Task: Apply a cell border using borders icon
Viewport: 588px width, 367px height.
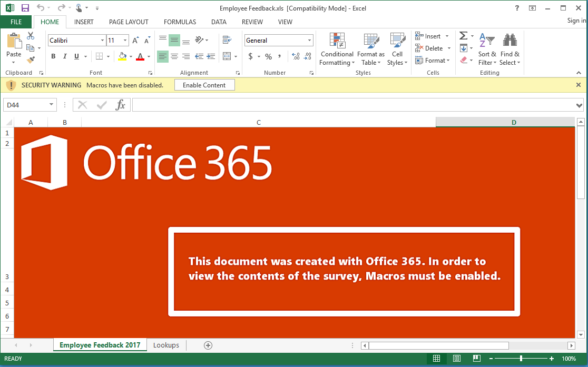Action: [99, 56]
